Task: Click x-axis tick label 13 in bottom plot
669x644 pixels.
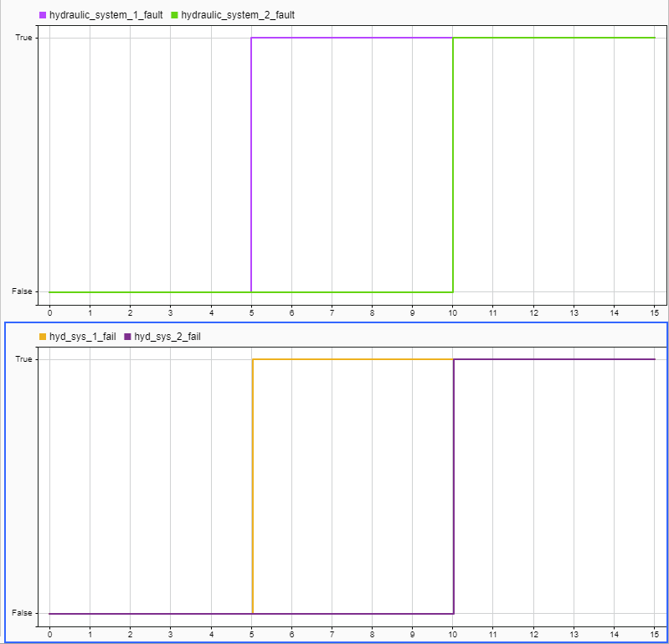Action: click(574, 634)
